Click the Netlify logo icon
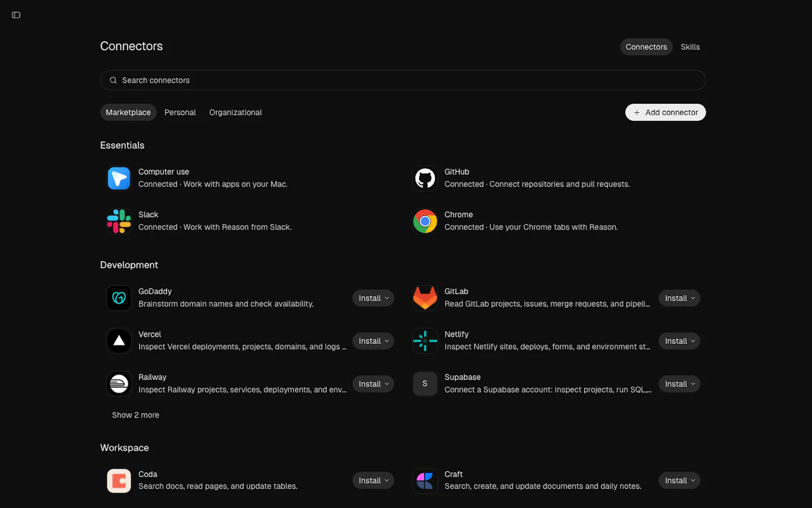812x508 pixels. pos(425,341)
